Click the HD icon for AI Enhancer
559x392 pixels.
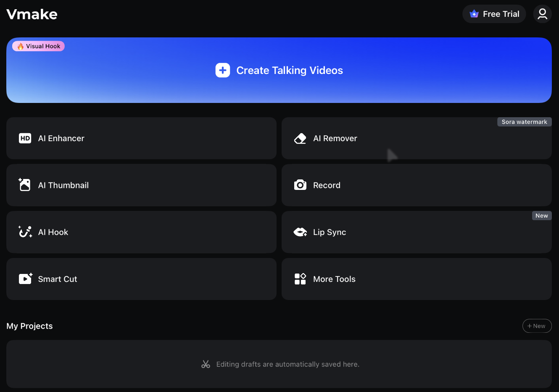pyautogui.click(x=25, y=138)
